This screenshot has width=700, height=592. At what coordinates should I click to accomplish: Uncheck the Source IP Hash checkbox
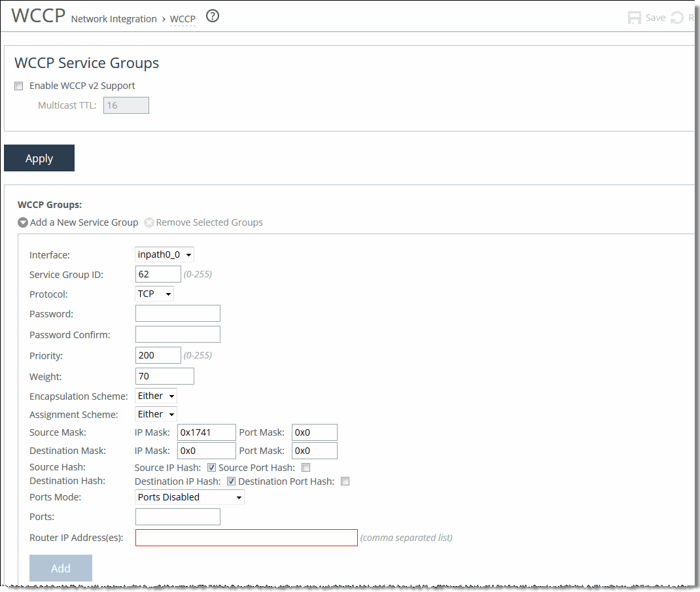(x=211, y=467)
